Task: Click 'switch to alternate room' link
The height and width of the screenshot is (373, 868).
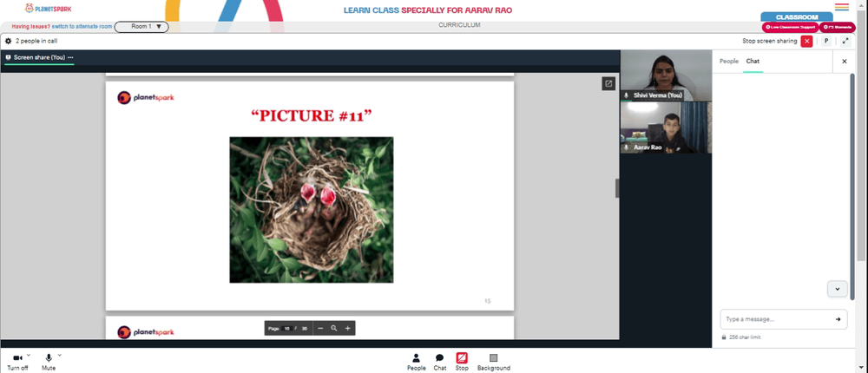Action: pos(82,27)
